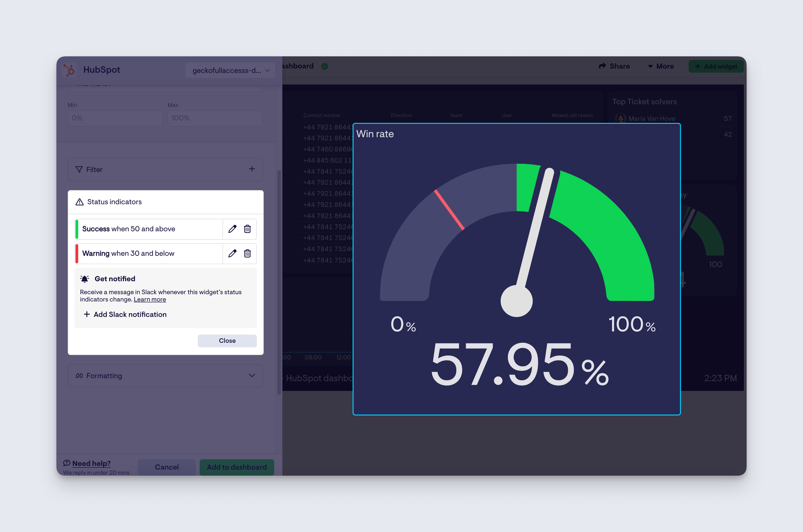Edit the Success indicator with pencil icon
This screenshot has width=803, height=532.
tap(232, 229)
